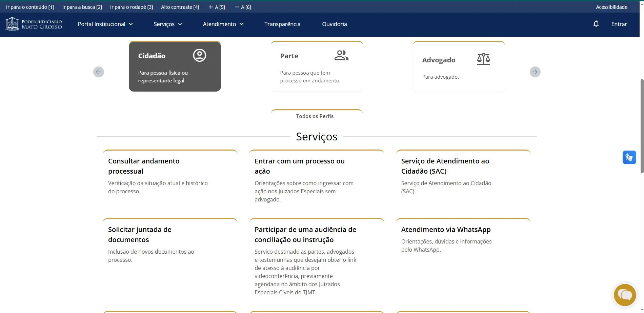Click the Poder Judiciário Mato Grosso logo

click(34, 24)
